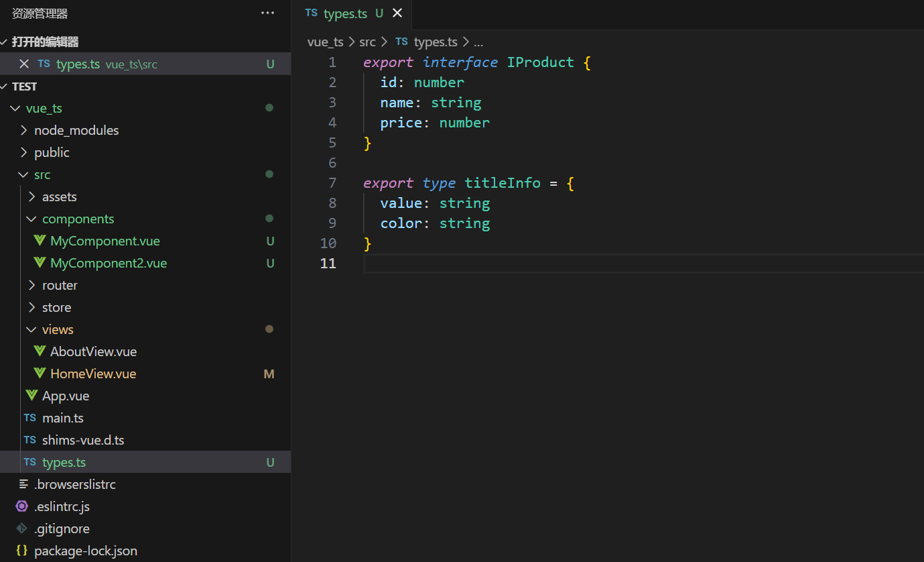Expand the store folder
Viewport: 924px width, 562px height.
[x=32, y=307]
